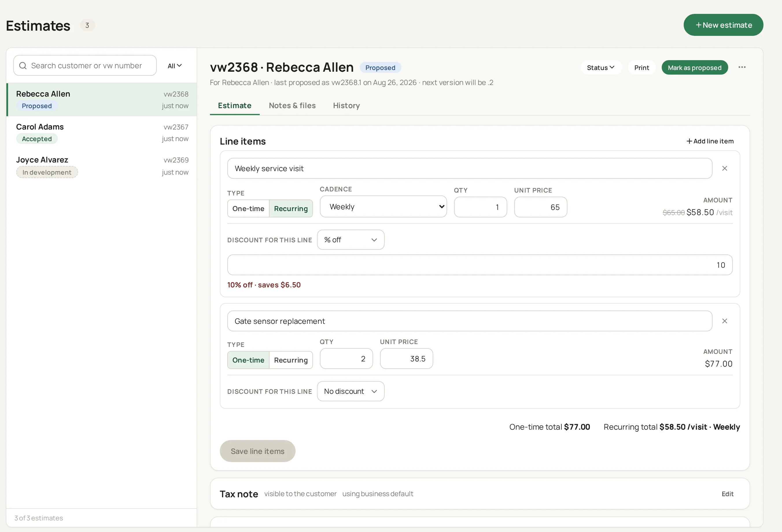Expand the Weekly cadence dropdown

(383, 207)
